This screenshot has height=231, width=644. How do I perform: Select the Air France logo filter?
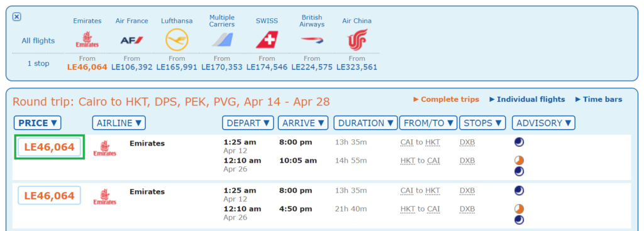point(132,40)
